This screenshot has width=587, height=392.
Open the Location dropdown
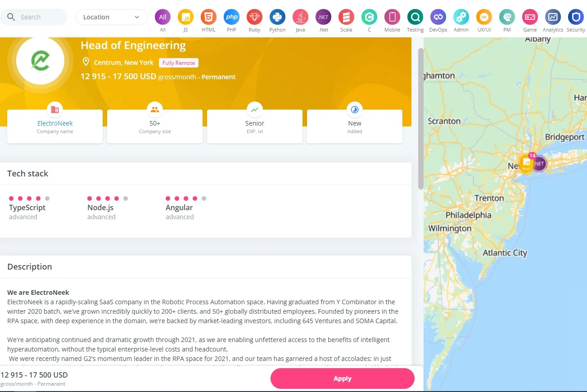112,17
